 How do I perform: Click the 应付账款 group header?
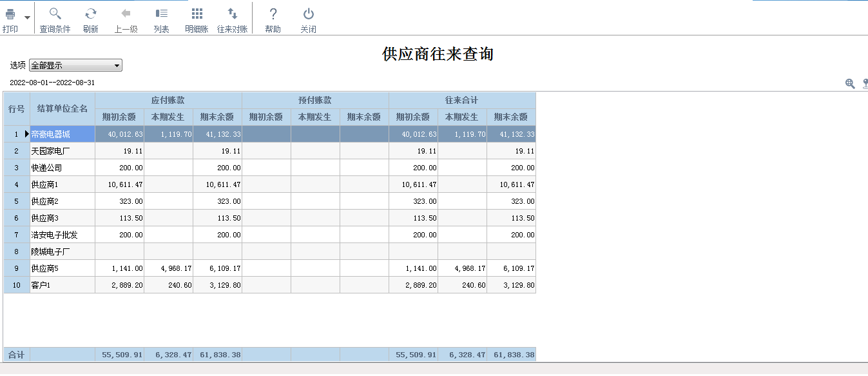[168, 100]
